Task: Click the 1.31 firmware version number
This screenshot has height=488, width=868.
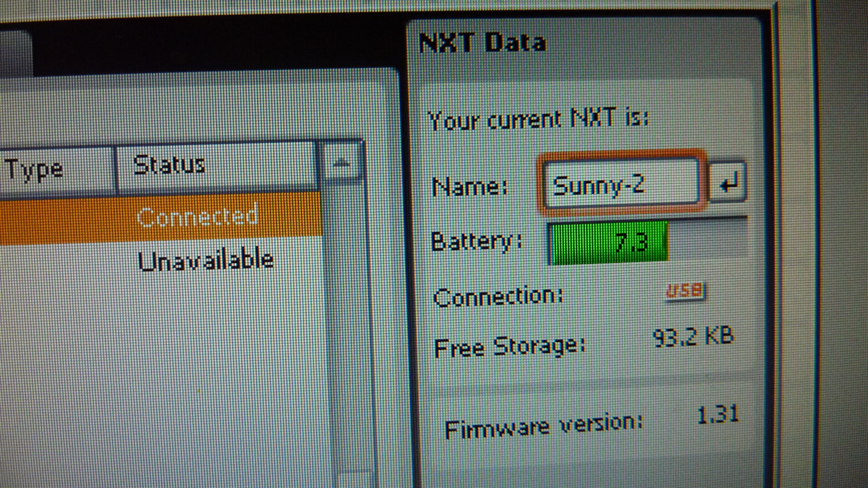Action: tap(717, 414)
